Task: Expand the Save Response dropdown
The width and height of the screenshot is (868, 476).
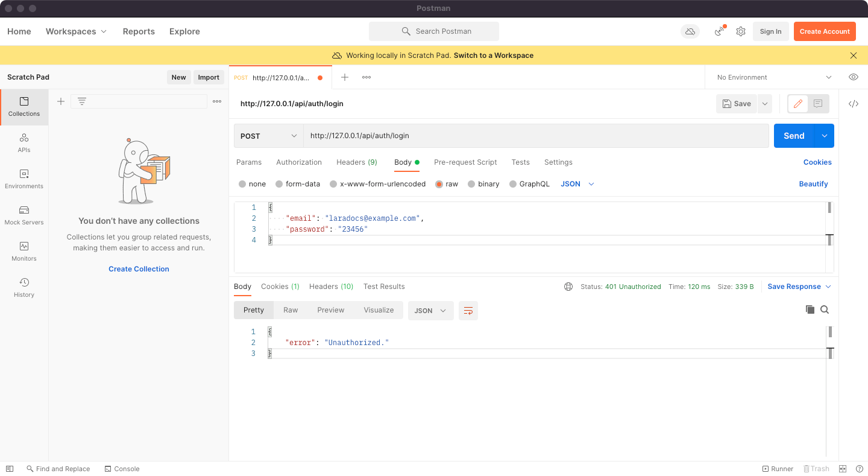Action: pyautogui.click(x=799, y=287)
